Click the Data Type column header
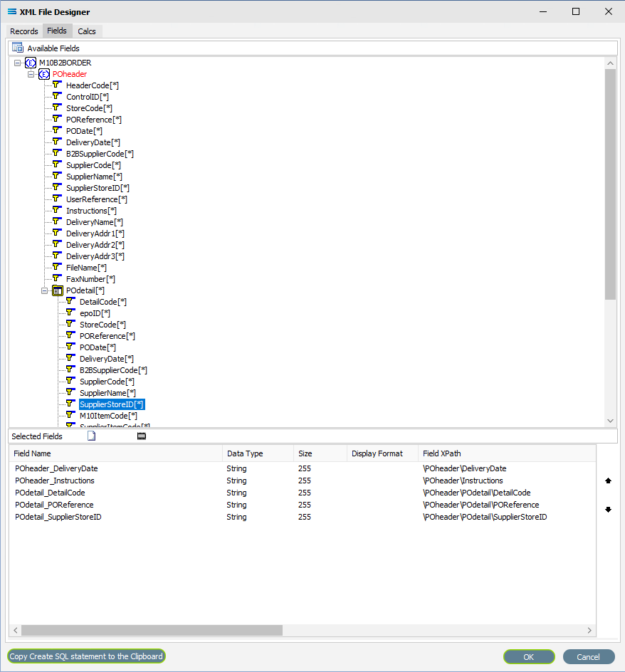This screenshot has height=672, width=625. pyautogui.click(x=258, y=453)
